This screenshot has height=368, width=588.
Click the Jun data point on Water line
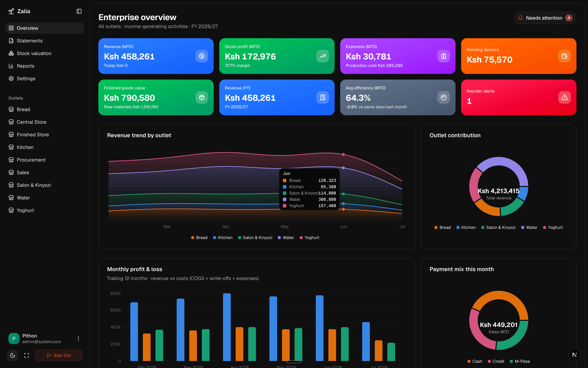coord(343,168)
